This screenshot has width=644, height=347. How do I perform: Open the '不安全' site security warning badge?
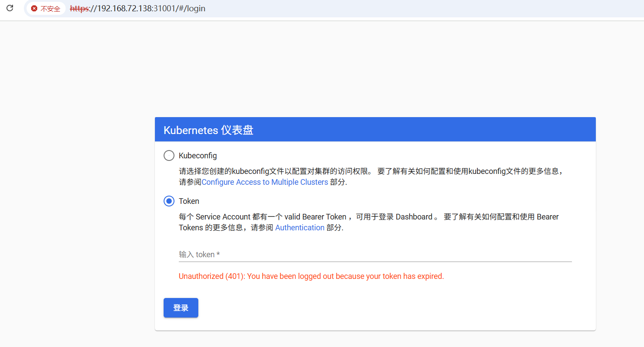pos(46,9)
